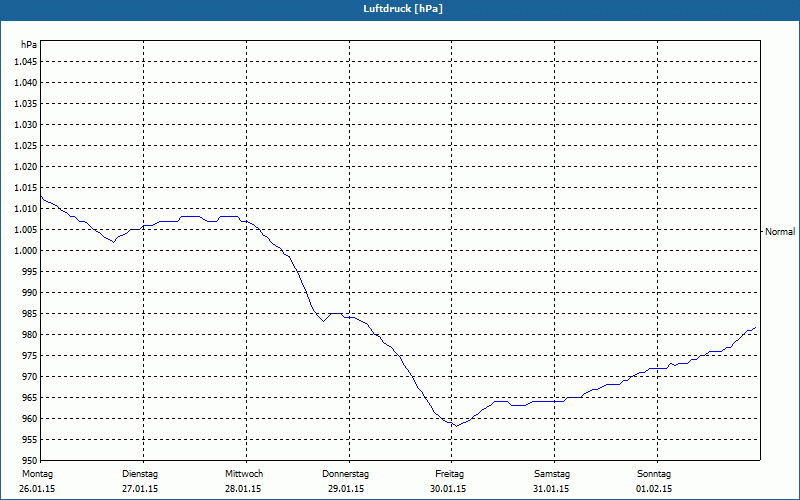Click the pressure curve minimum near Freitag
The width and height of the screenshot is (800, 500).
pos(456,426)
